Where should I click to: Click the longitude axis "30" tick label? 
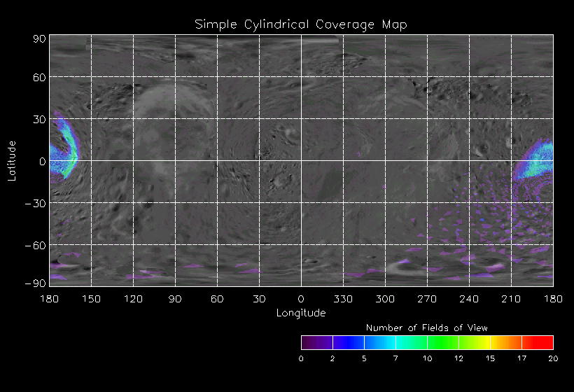(259, 299)
